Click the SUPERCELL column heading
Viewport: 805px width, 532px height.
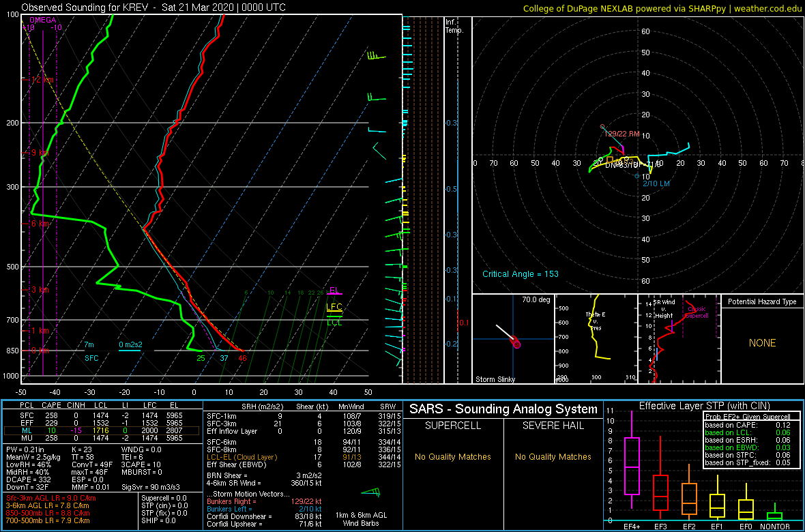tap(453, 427)
